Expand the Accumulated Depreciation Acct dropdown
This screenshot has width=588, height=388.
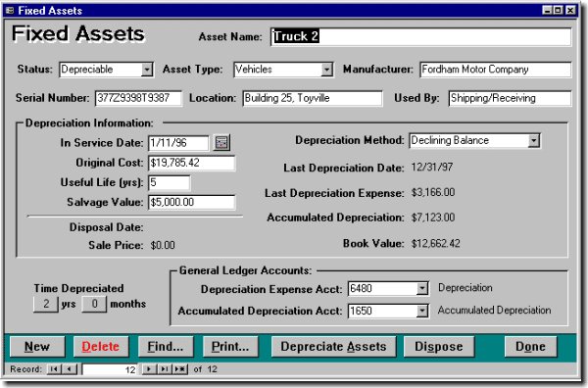(x=422, y=311)
